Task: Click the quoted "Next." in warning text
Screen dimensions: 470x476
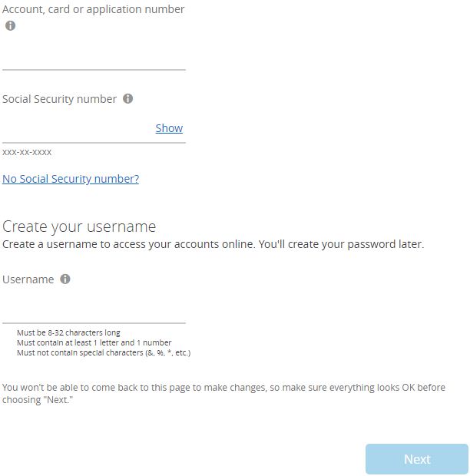Action: 58,400
